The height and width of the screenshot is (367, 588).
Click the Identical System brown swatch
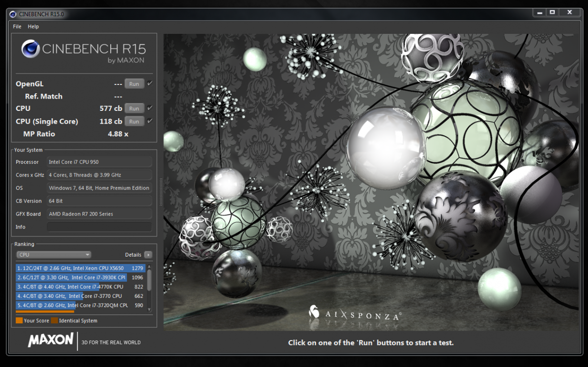point(54,321)
